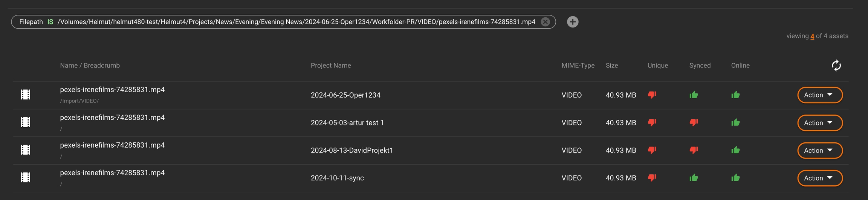Viewport: 868px width, 200px height.
Task: Click the orange viewing count link
Action: click(x=812, y=36)
